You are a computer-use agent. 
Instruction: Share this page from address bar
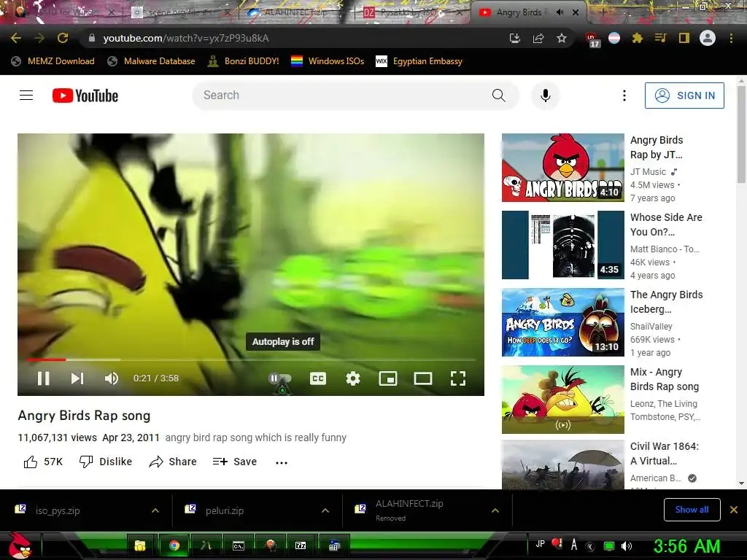[538, 38]
